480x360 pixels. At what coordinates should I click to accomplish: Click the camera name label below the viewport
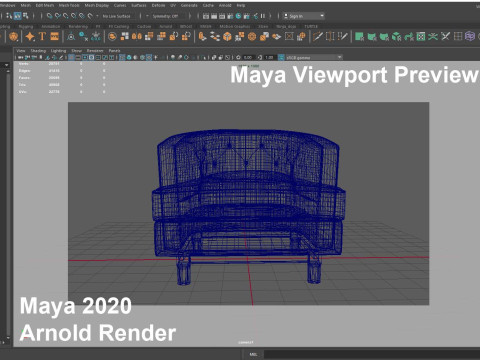(246, 342)
